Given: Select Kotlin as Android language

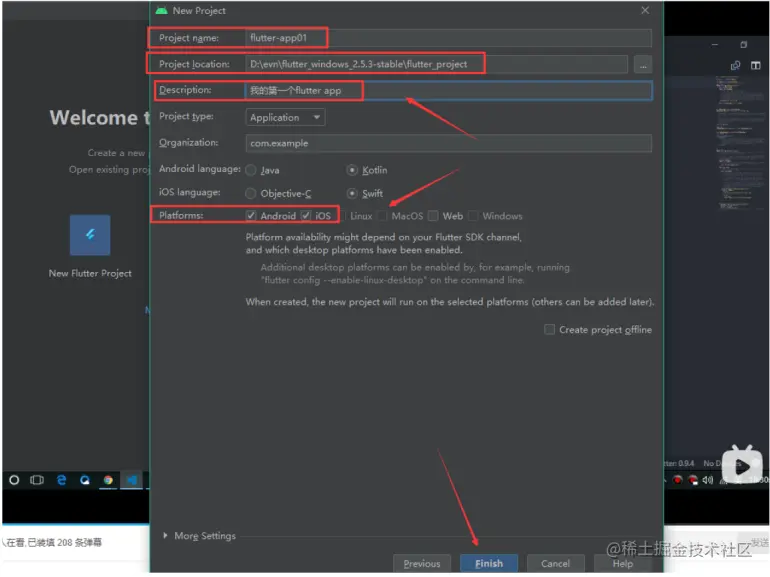Looking at the screenshot, I should [352, 170].
